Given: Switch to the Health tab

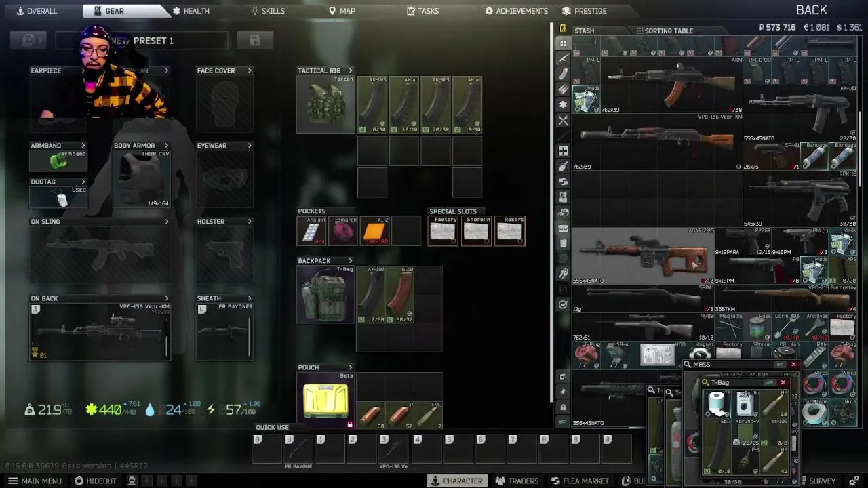Looking at the screenshot, I should [191, 11].
